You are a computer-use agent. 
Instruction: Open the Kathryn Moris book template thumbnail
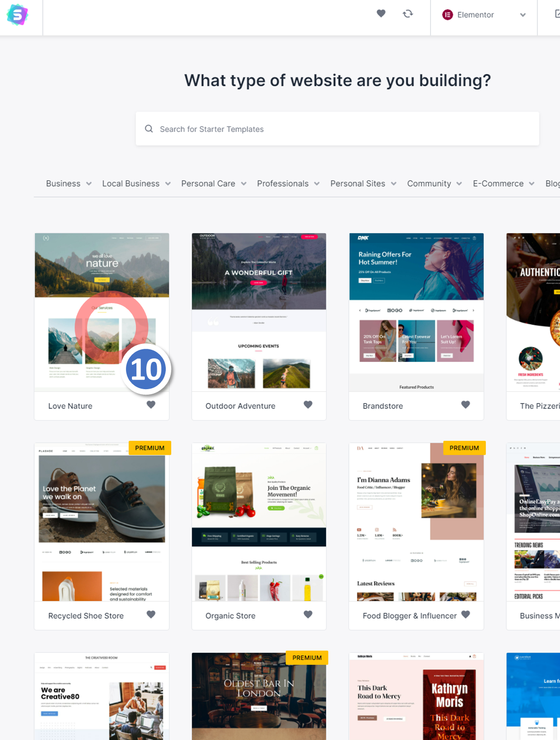pos(416,696)
